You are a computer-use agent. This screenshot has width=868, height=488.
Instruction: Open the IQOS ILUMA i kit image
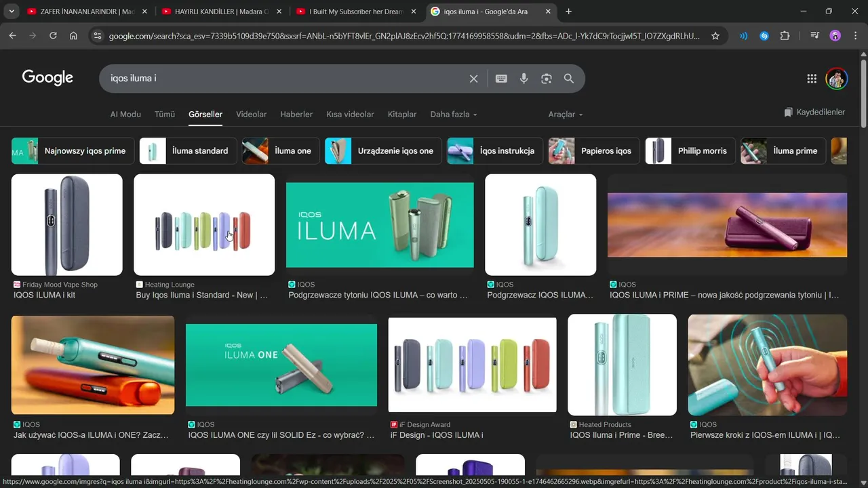point(67,225)
